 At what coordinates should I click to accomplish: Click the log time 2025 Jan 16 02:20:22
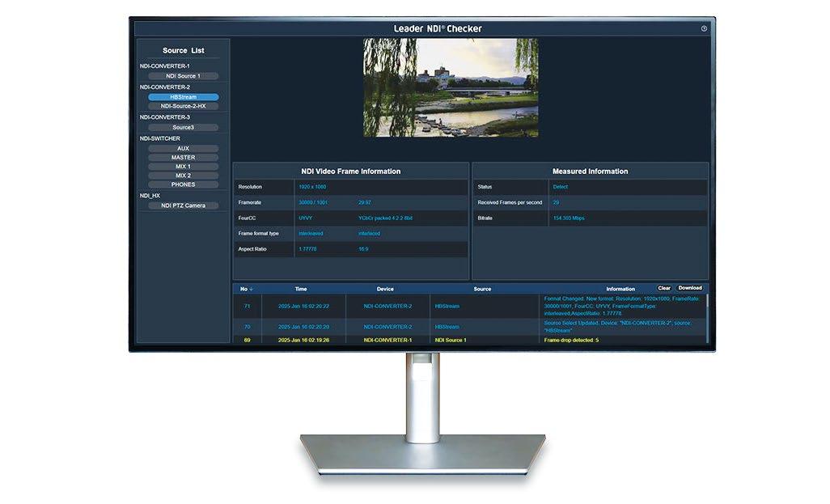pyautogui.click(x=303, y=307)
